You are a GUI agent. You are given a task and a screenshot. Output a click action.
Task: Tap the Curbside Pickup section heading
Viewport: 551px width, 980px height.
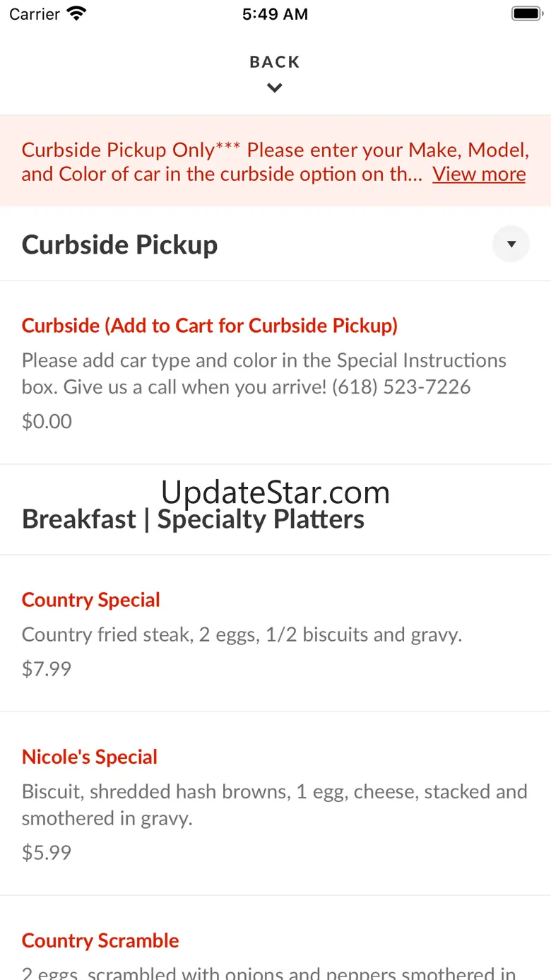pos(120,244)
